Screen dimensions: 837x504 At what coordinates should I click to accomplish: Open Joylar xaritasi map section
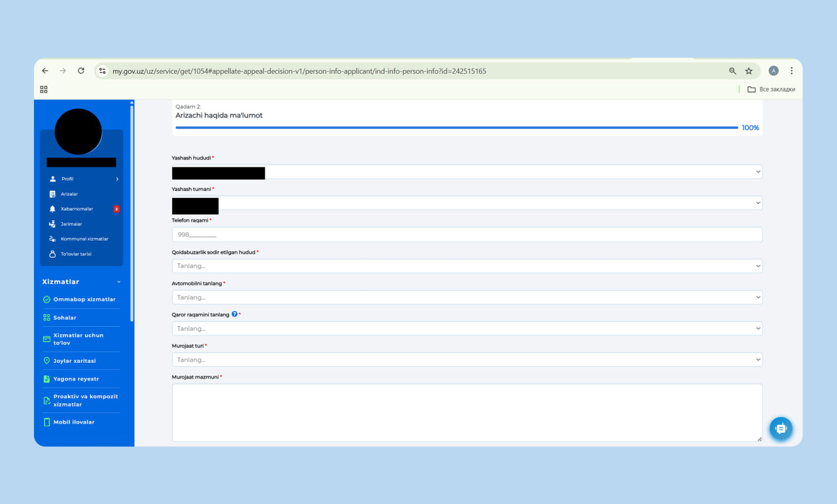point(74,361)
